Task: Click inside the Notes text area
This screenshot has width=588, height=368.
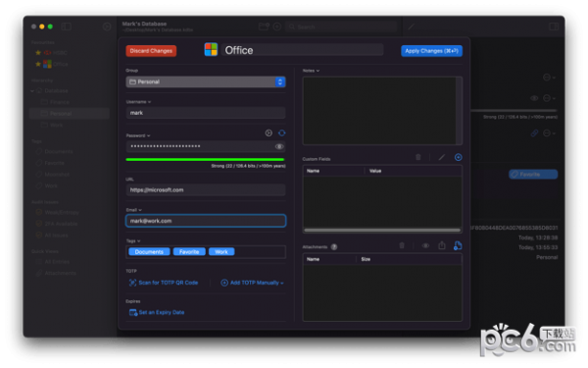Action: [379, 110]
